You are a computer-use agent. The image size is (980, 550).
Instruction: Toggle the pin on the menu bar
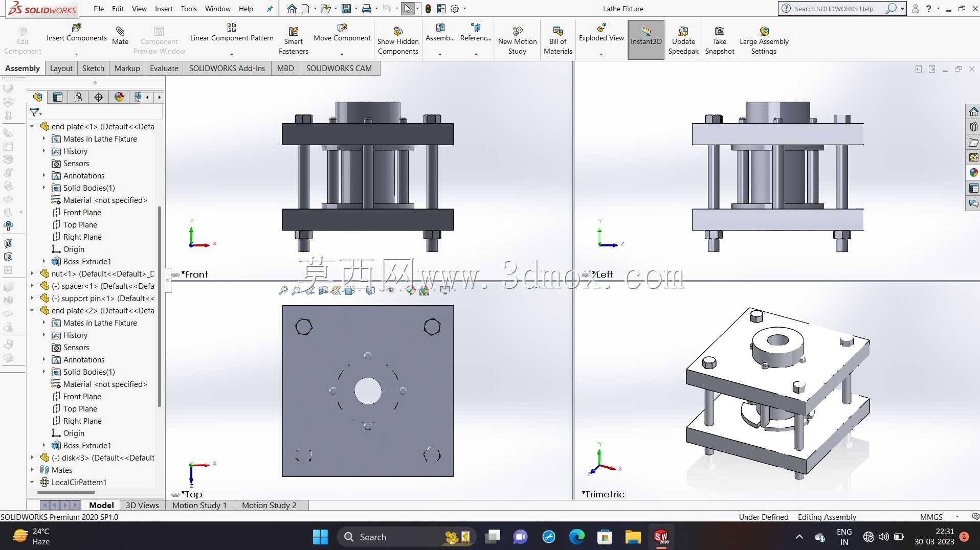pos(270,9)
